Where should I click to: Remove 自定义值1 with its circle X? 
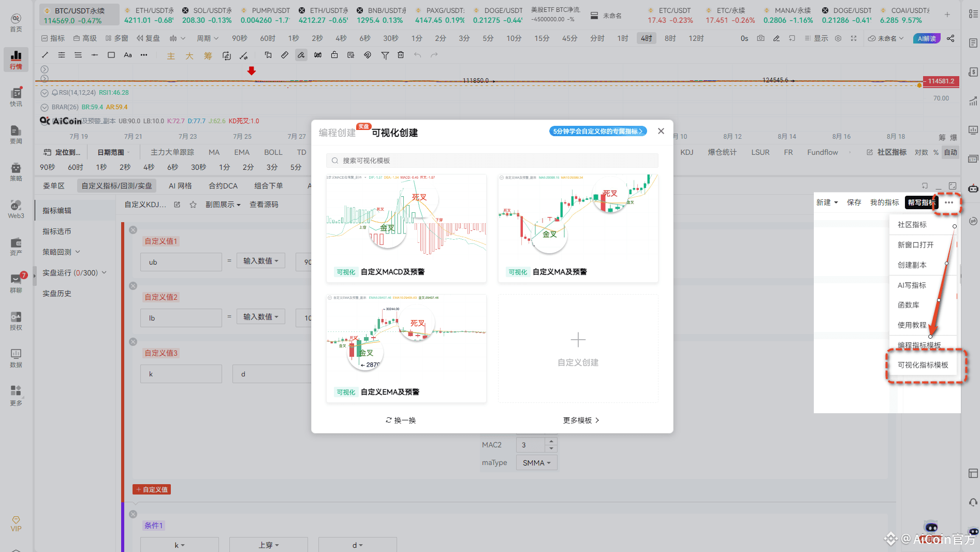(x=133, y=230)
